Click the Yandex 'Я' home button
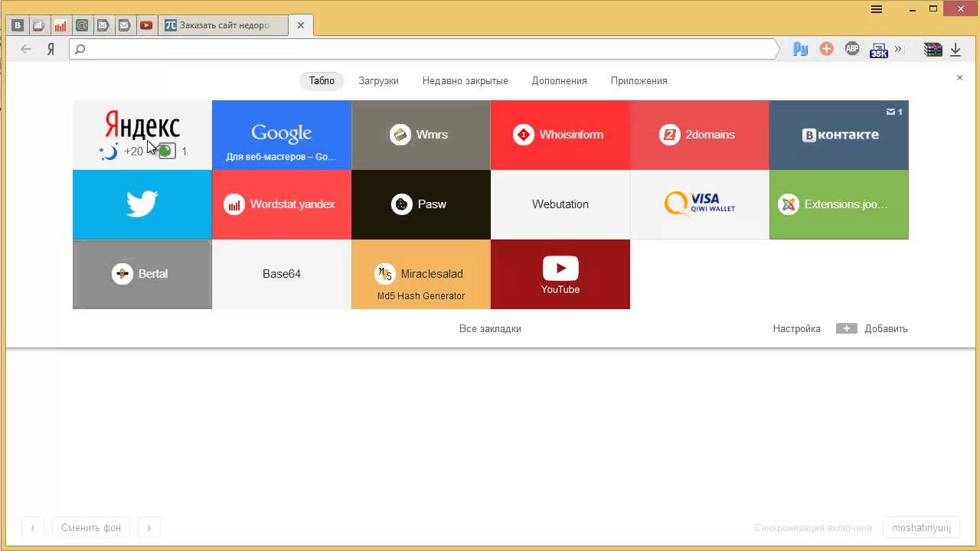Screen dimensions: 980x551 coord(51,49)
